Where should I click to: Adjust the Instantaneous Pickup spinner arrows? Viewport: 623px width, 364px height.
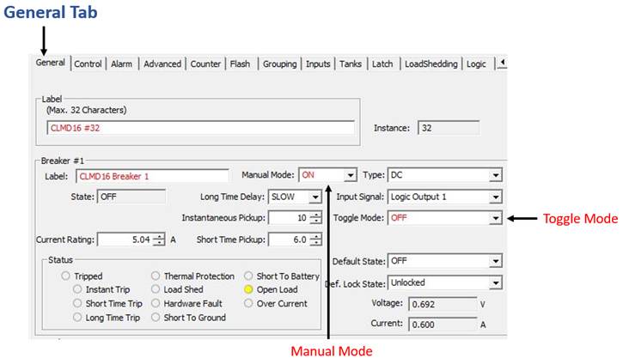tap(315, 218)
